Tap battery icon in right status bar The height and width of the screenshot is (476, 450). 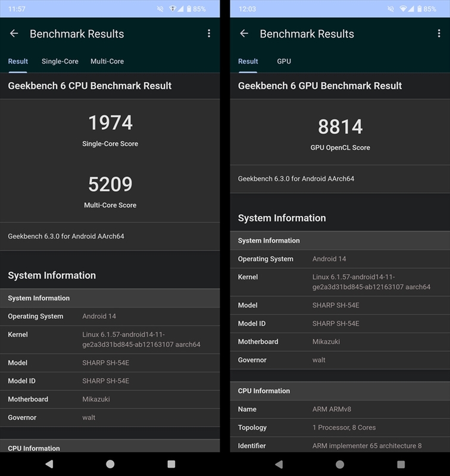pyautogui.click(x=419, y=9)
